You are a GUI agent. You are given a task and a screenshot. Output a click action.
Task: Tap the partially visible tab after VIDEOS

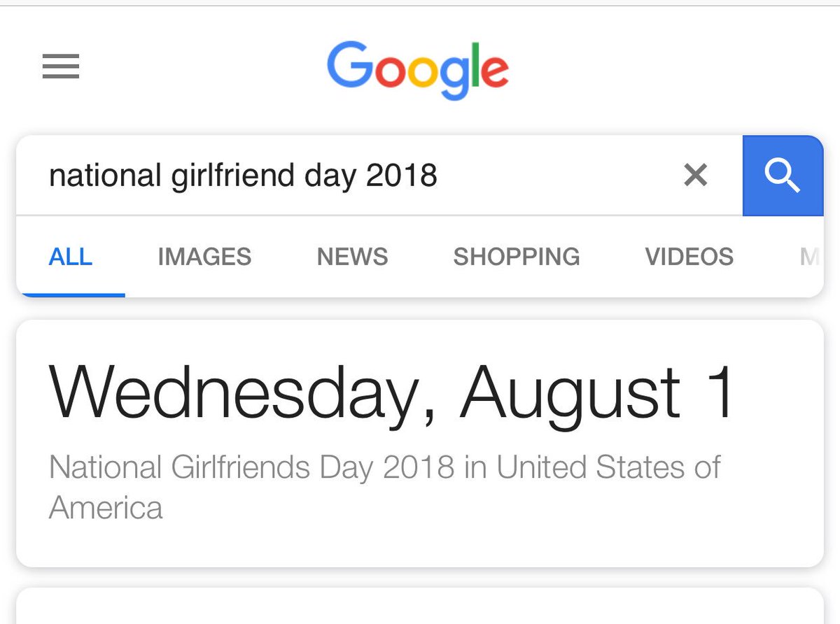click(810, 257)
